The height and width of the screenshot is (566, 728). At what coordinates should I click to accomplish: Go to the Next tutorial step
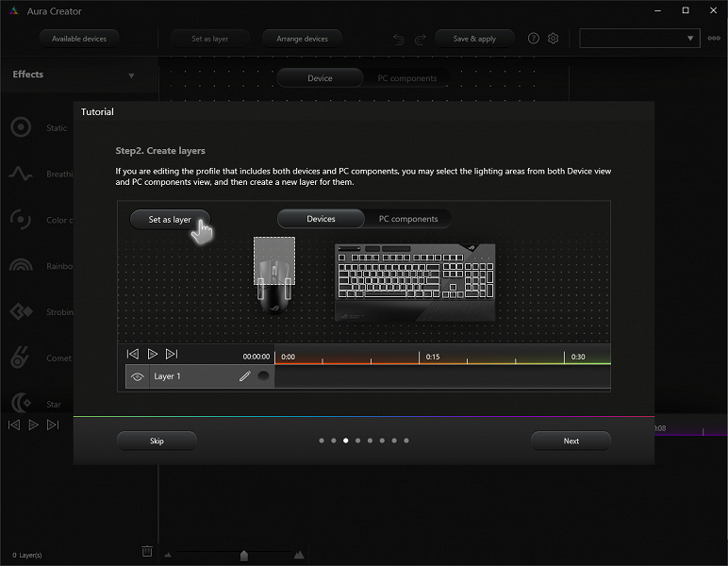coord(571,441)
